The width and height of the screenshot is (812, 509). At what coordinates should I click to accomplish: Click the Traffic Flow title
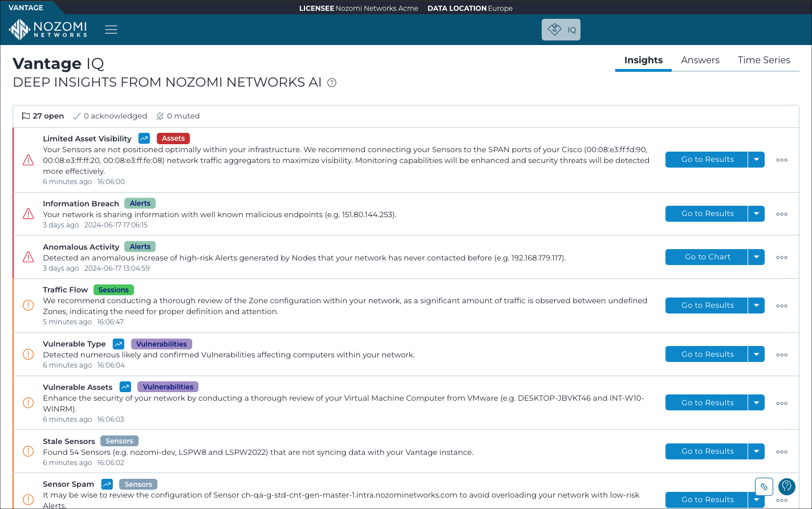click(x=66, y=290)
